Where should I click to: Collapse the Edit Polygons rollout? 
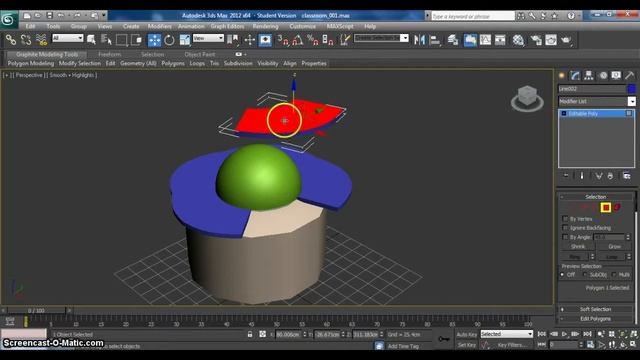596,319
